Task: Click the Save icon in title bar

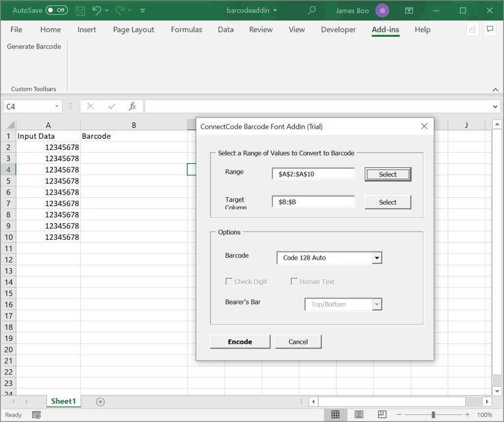Action: point(80,11)
